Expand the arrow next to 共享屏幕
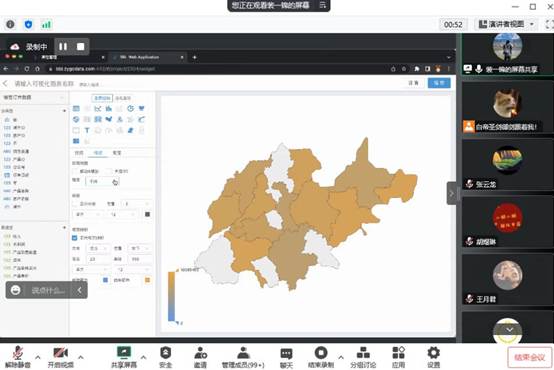554x370 pixels. coord(143,357)
